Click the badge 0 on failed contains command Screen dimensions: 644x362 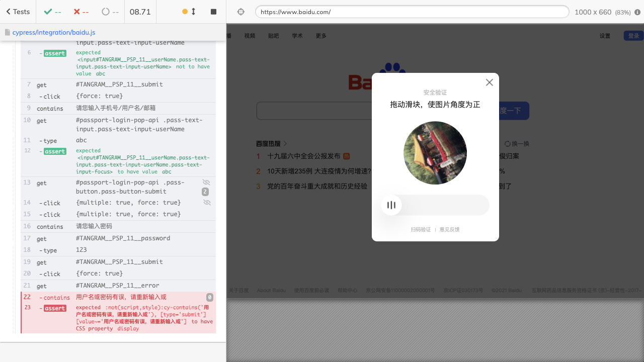tap(210, 297)
